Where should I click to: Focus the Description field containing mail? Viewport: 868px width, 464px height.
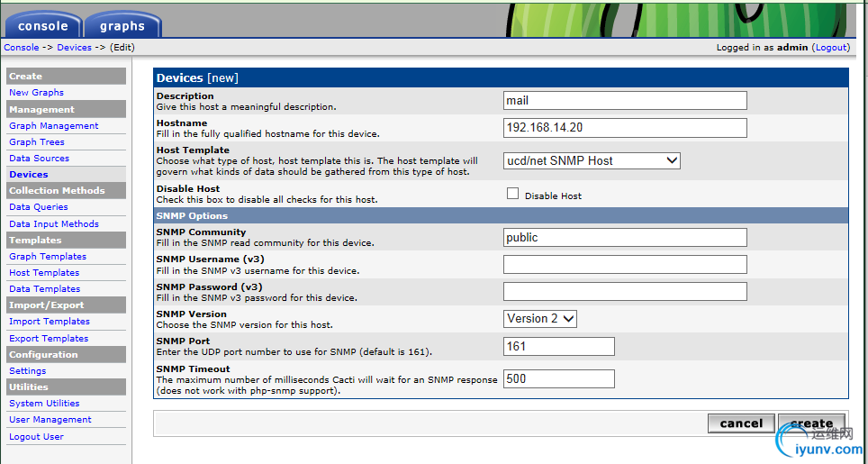tap(625, 101)
